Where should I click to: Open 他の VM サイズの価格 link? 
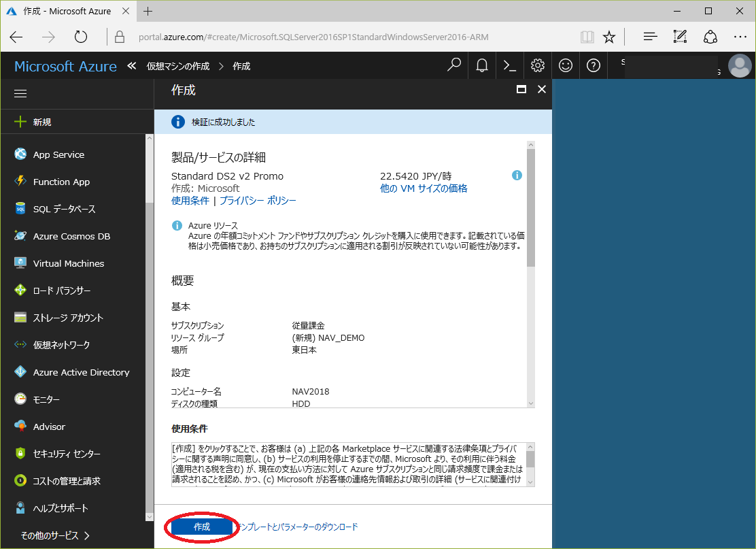coord(424,188)
